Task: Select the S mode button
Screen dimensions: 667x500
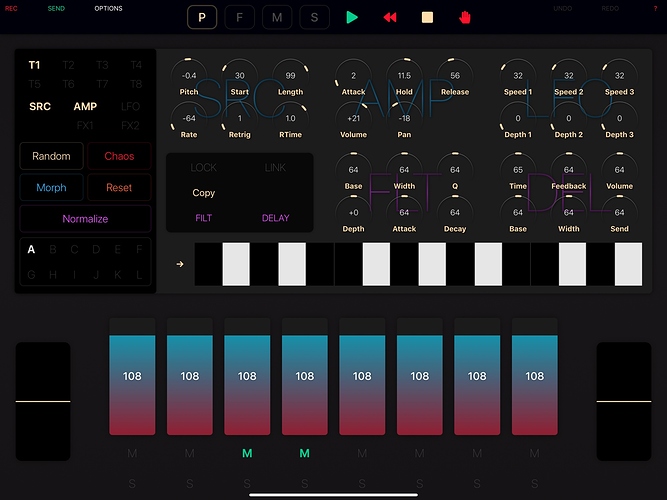Action: (314, 17)
